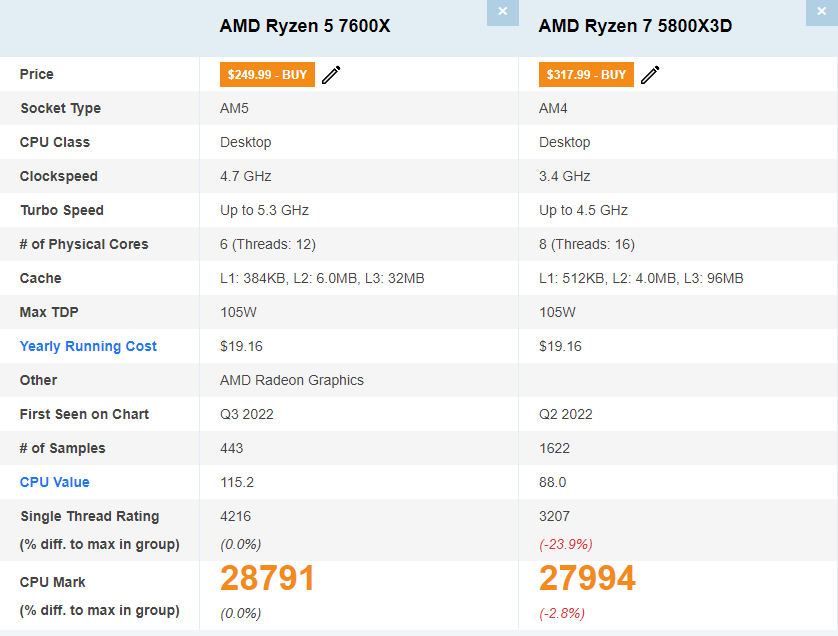The height and width of the screenshot is (636, 838).
Task: Remove the Ryzen 7 5800X3D column
Action: [821, 12]
